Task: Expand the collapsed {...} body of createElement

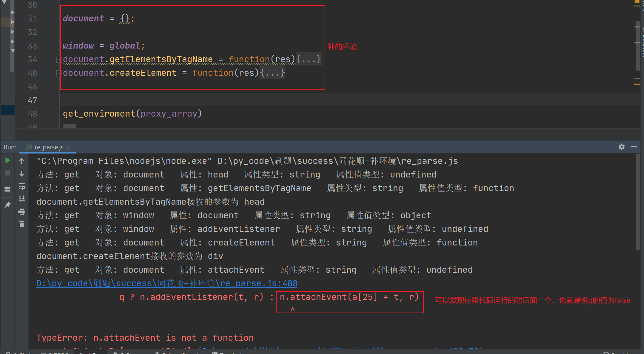Action: 272,73
